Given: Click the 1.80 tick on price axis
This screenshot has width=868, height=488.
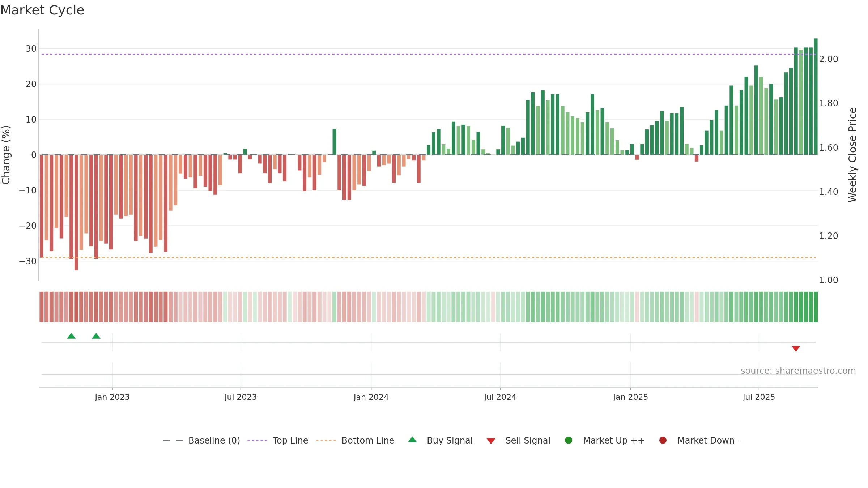Looking at the screenshot, I should pyautogui.click(x=829, y=103).
